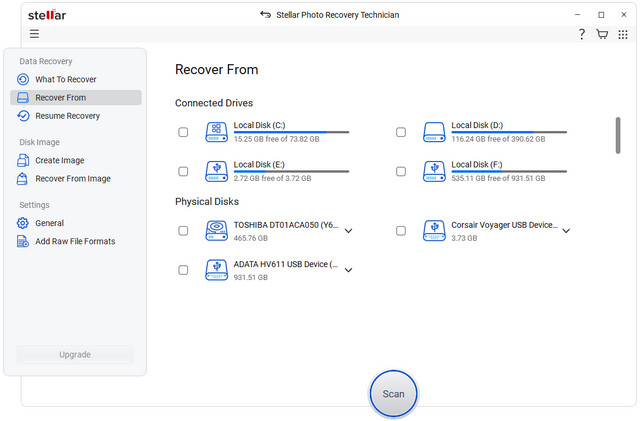Open the shopping cart icon
This screenshot has height=421, width=640.
point(602,34)
